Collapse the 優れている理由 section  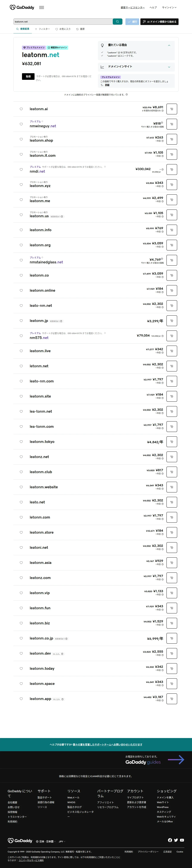[x=169, y=45]
